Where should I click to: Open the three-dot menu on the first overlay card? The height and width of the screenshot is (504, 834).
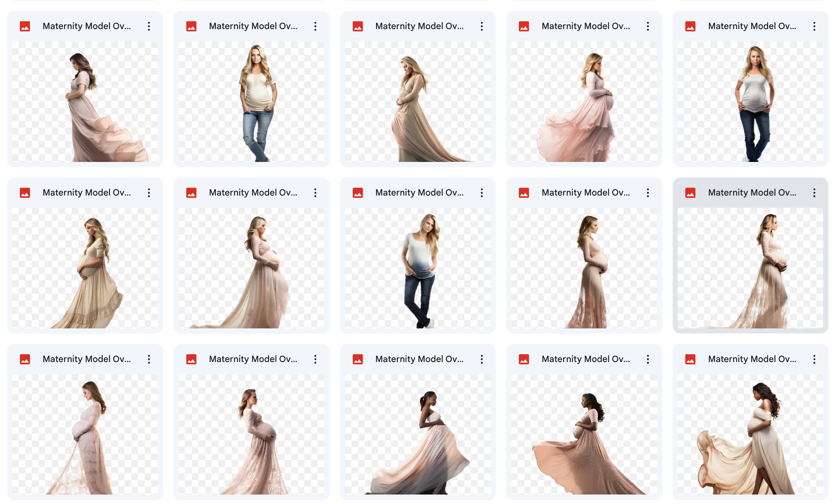coord(149,26)
